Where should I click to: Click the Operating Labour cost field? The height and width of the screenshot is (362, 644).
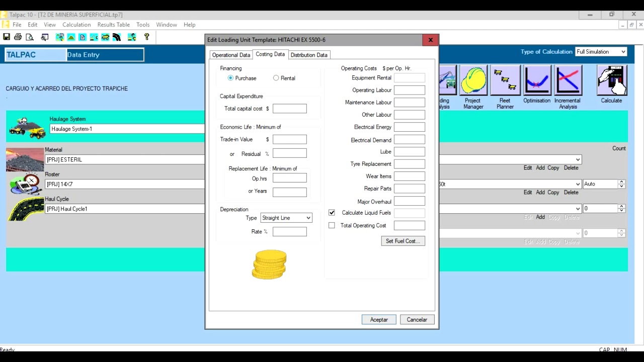(410, 90)
